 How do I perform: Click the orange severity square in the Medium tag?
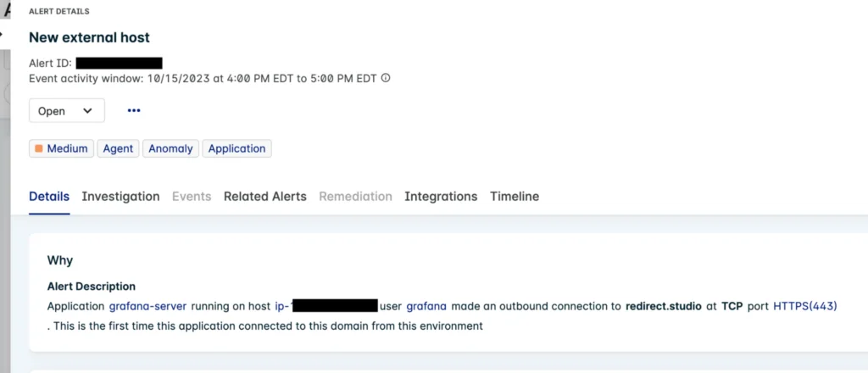pos(38,148)
